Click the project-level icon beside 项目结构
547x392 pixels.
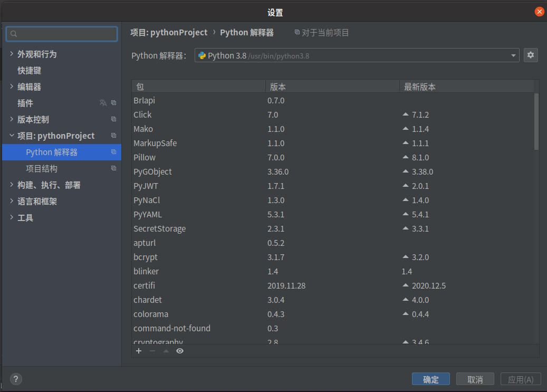[x=113, y=168]
